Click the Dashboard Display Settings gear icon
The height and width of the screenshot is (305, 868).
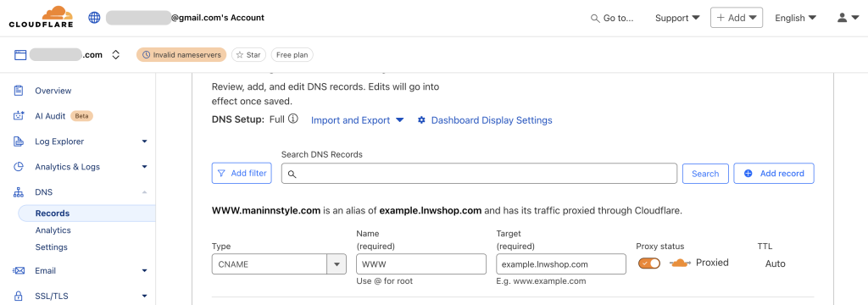(x=421, y=120)
